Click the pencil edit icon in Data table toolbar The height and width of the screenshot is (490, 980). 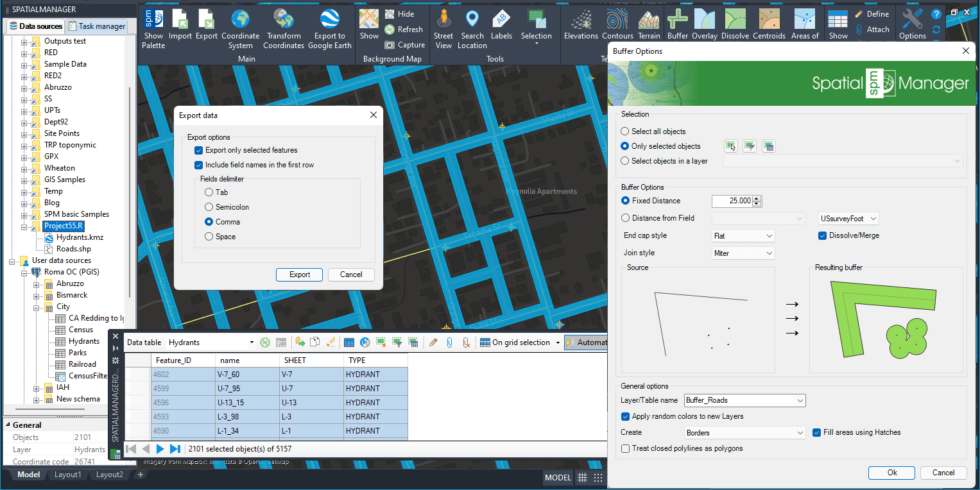[x=433, y=342]
